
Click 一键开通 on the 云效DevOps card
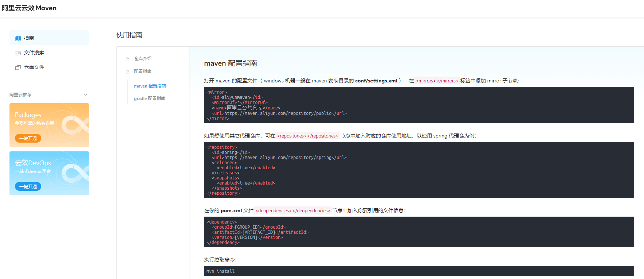pos(28,186)
